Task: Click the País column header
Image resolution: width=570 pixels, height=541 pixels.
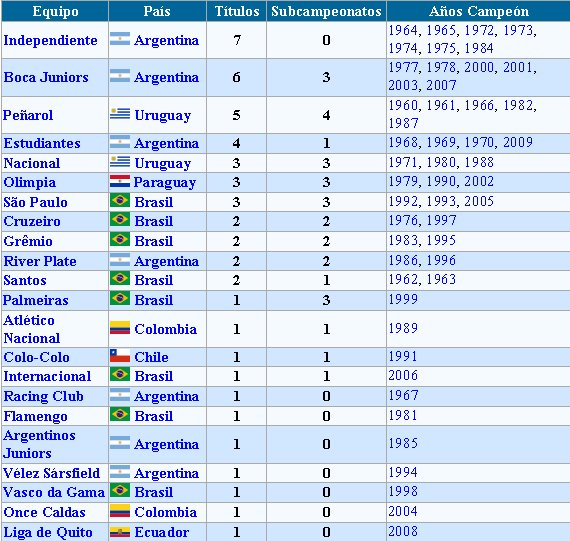Action: [157, 11]
